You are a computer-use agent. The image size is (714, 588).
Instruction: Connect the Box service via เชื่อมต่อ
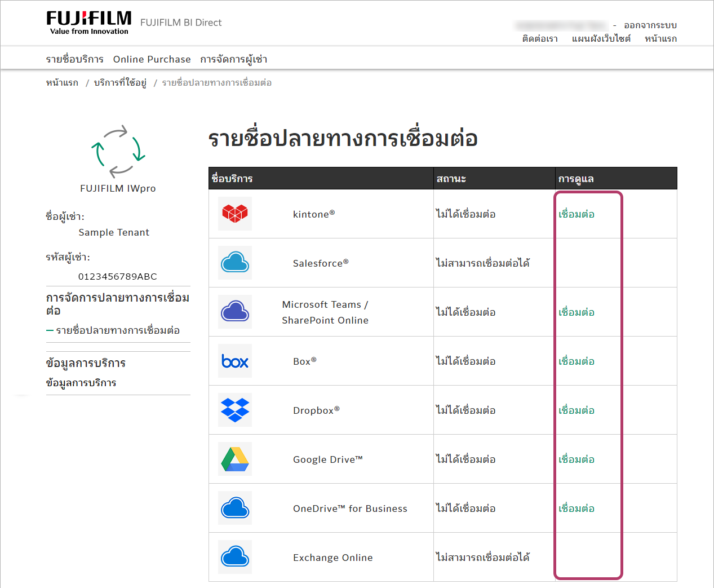(x=576, y=361)
